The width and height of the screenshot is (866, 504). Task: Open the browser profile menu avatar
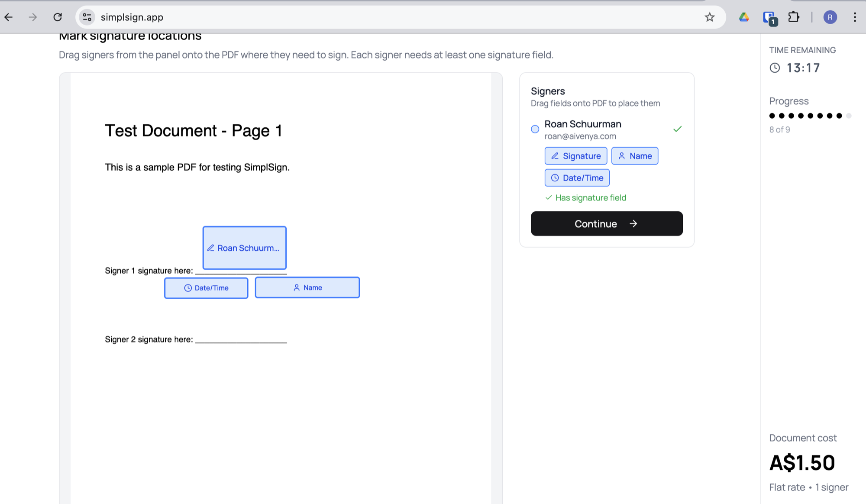pos(830,17)
